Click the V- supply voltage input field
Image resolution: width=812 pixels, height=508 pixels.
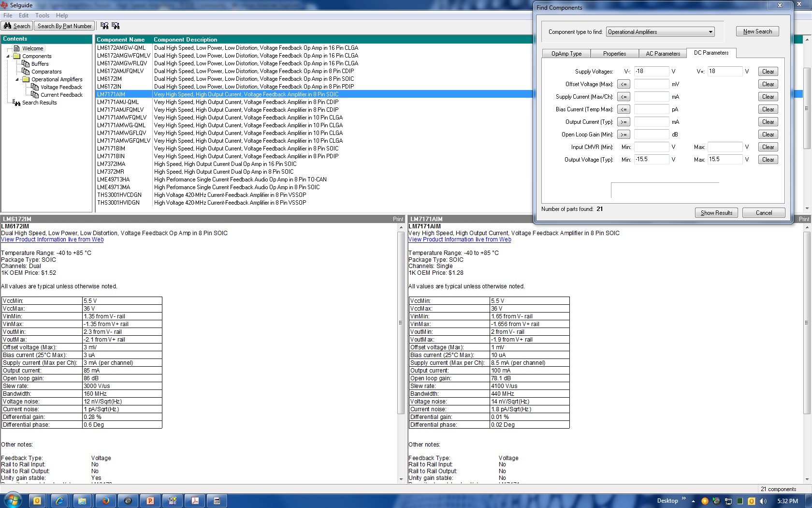652,72
